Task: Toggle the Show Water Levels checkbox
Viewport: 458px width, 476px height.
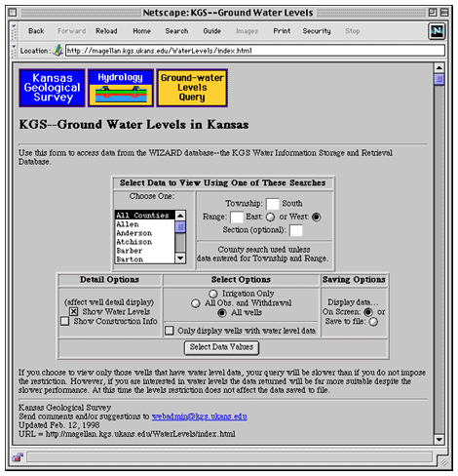Action: coord(74,311)
